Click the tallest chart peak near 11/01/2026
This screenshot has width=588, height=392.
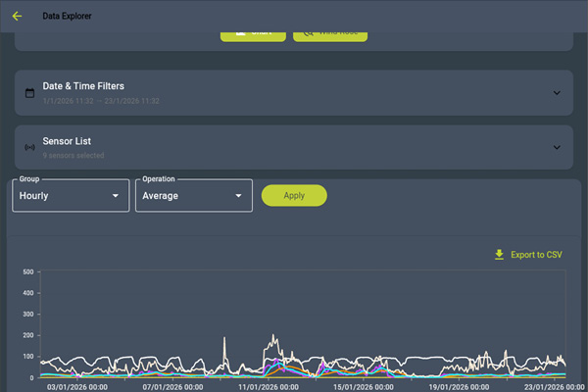[x=271, y=334]
